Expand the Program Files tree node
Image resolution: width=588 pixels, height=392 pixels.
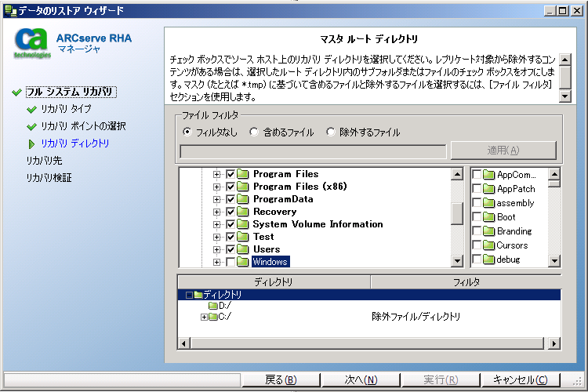[x=216, y=174]
